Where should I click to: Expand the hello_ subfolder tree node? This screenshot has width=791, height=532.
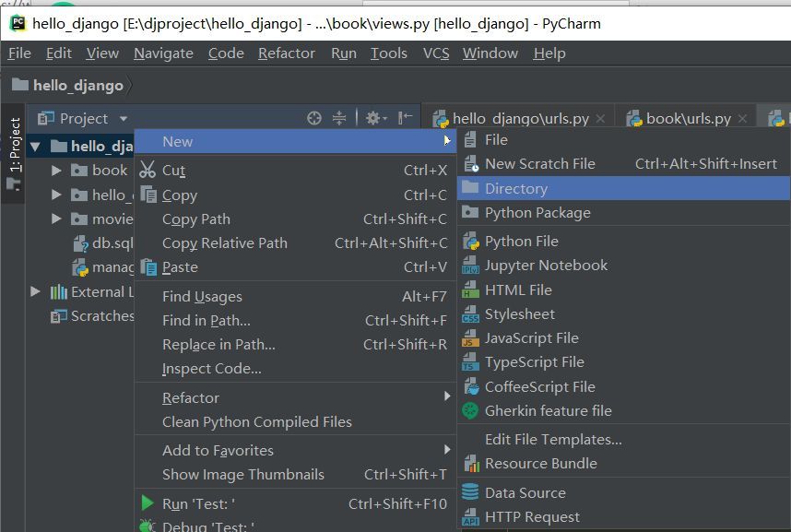56,195
